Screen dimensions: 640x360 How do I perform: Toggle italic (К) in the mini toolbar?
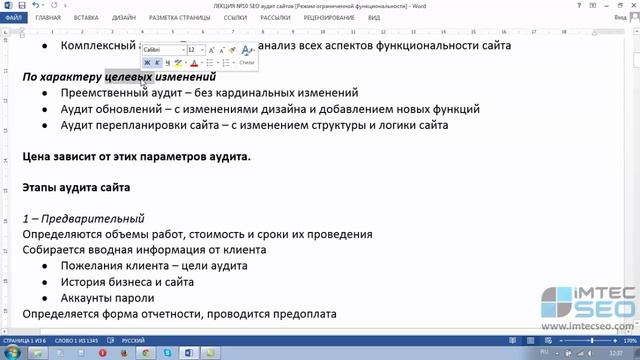(157, 63)
